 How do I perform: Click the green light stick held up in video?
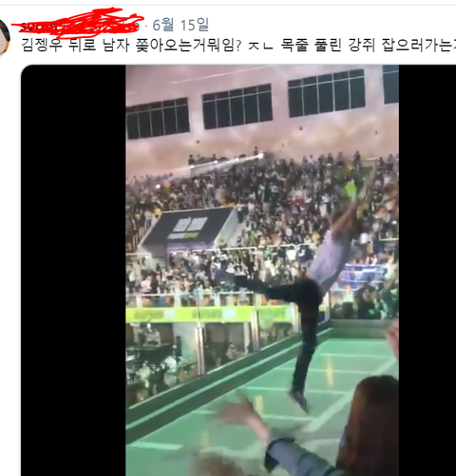tap(351, 190)
